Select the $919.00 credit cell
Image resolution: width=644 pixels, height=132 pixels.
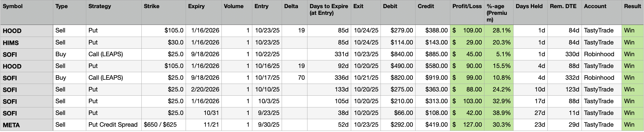pos(436,78)
